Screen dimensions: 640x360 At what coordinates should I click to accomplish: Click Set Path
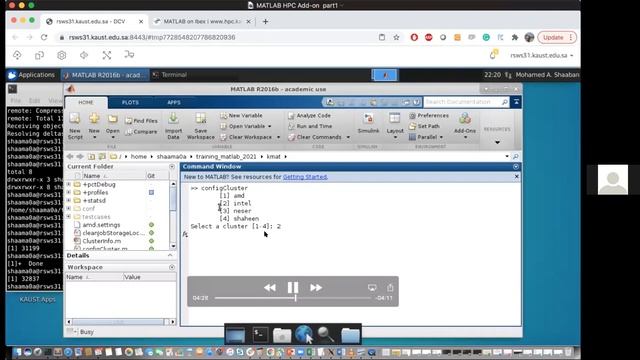pyautogui.click(x=424, y=126)
